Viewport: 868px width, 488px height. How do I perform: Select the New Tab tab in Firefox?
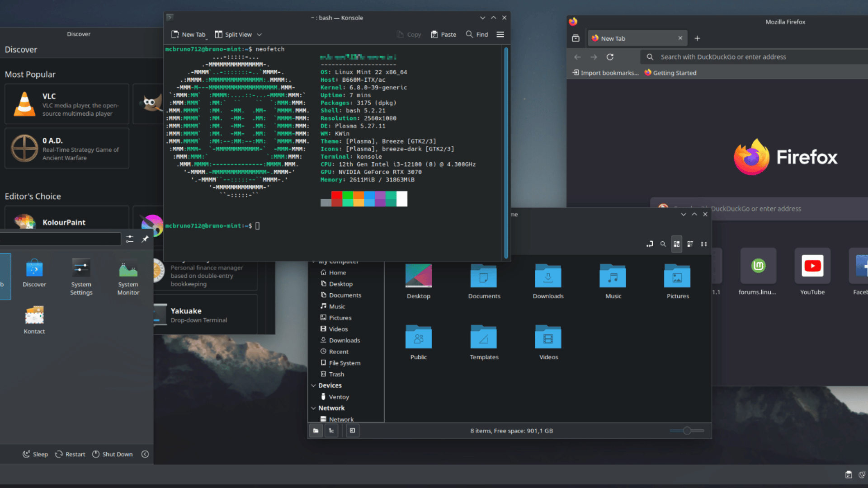click(637, 38)
